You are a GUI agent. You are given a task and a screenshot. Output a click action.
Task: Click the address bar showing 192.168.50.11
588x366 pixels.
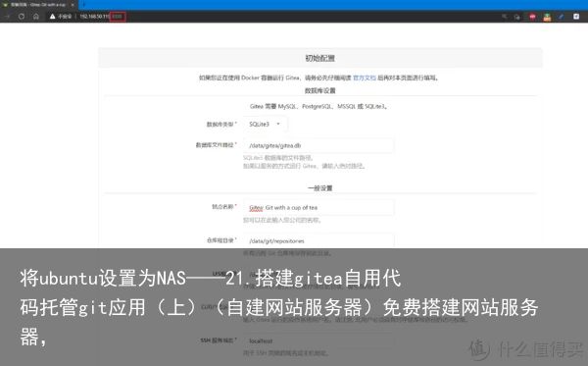tap(101, 17)
